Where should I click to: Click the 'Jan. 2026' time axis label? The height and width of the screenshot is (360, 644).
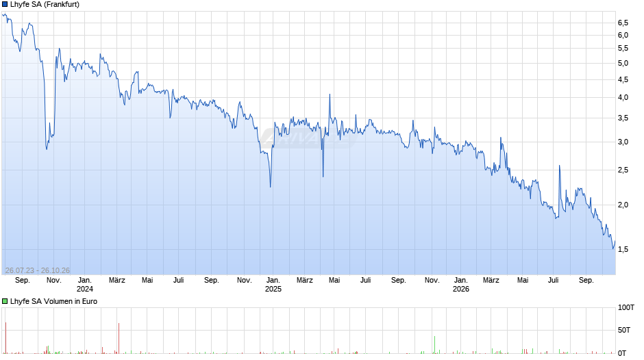[461, 285]
